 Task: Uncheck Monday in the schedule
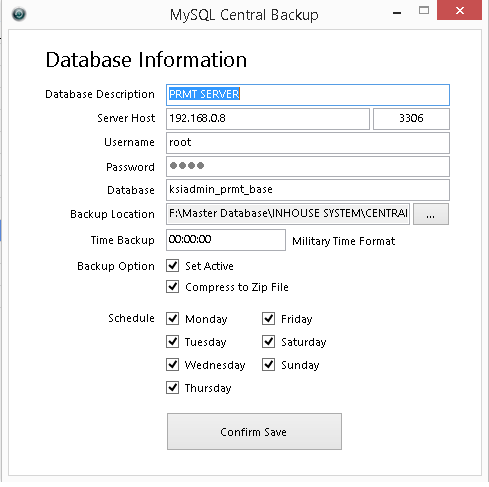click(x=173, y=318)
